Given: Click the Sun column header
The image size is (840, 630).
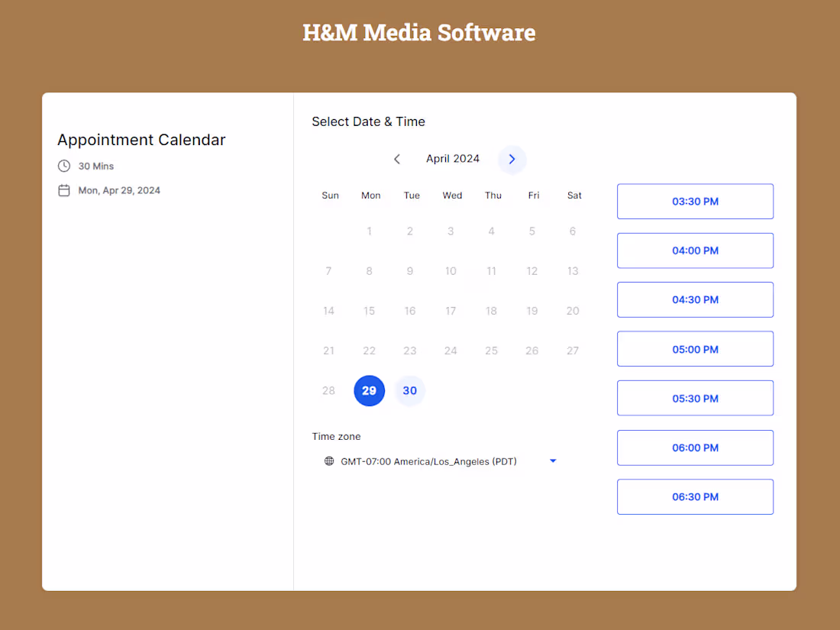Looking at the screenshot, I should coord(330,195).
